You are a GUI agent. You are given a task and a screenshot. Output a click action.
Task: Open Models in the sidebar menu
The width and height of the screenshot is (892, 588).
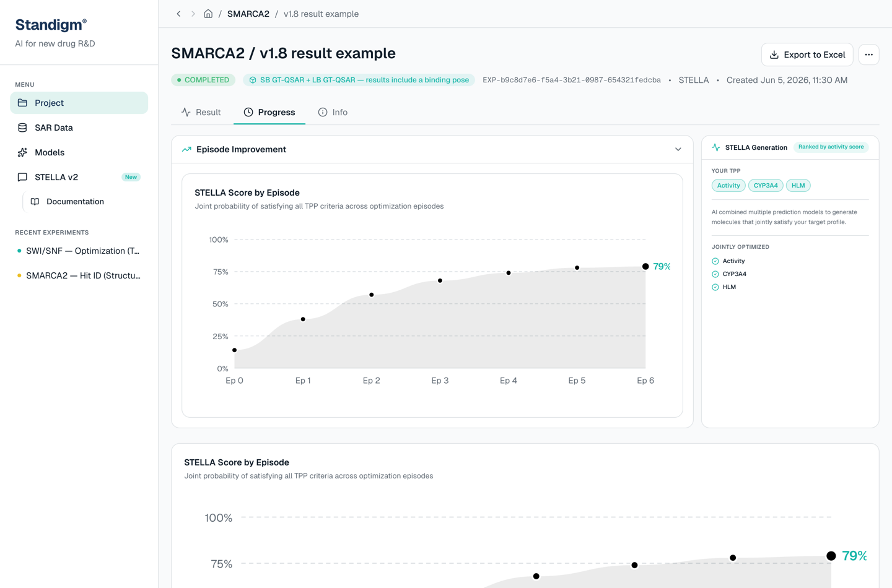79,152
